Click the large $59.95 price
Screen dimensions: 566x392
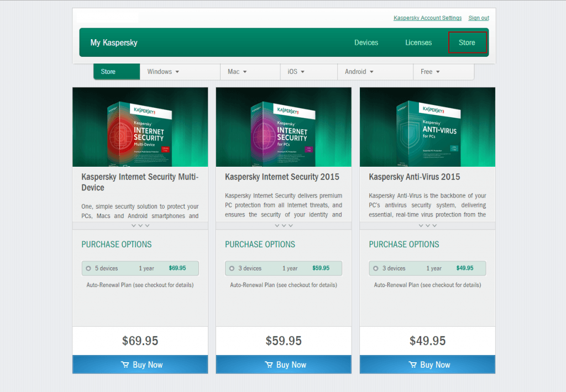[284, 341]
